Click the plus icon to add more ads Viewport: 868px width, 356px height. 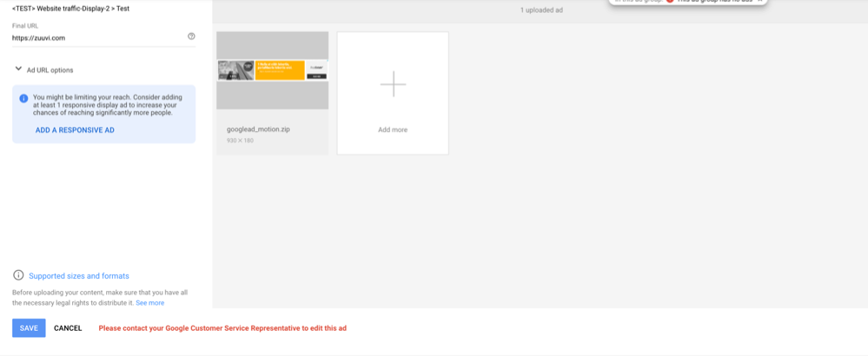393,84
